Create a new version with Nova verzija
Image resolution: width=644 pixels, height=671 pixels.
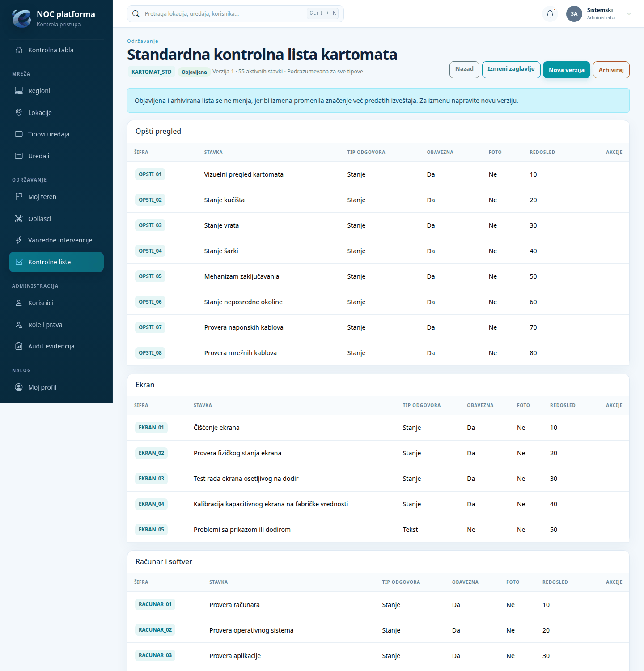567,70
